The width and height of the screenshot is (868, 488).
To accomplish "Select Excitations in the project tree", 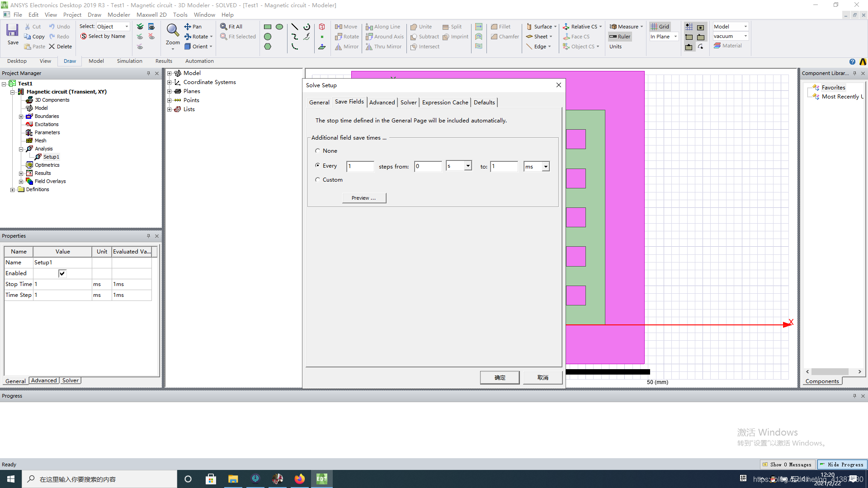I will tap(47, 124).
